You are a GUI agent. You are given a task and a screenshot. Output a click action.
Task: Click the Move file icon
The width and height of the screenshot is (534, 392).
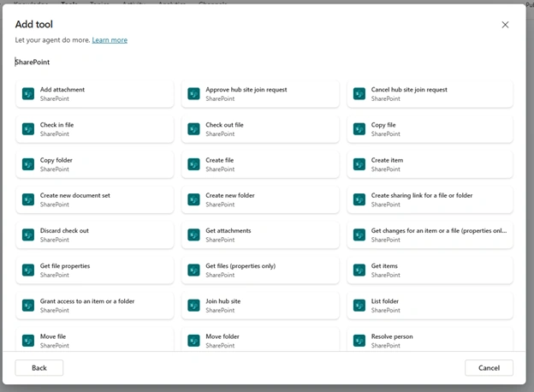point(28,341)
